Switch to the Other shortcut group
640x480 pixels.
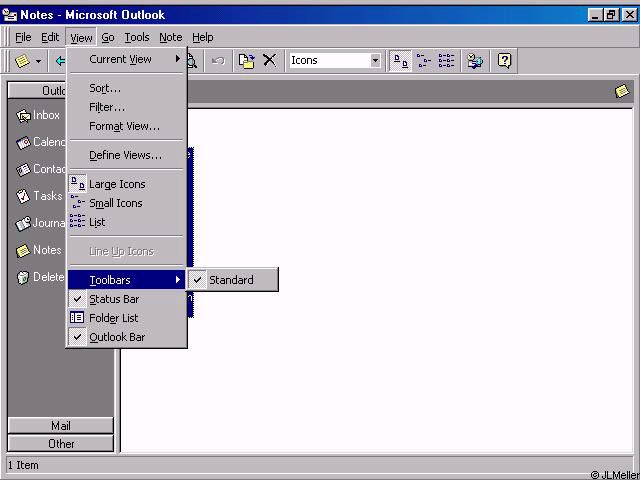[60, 444]
